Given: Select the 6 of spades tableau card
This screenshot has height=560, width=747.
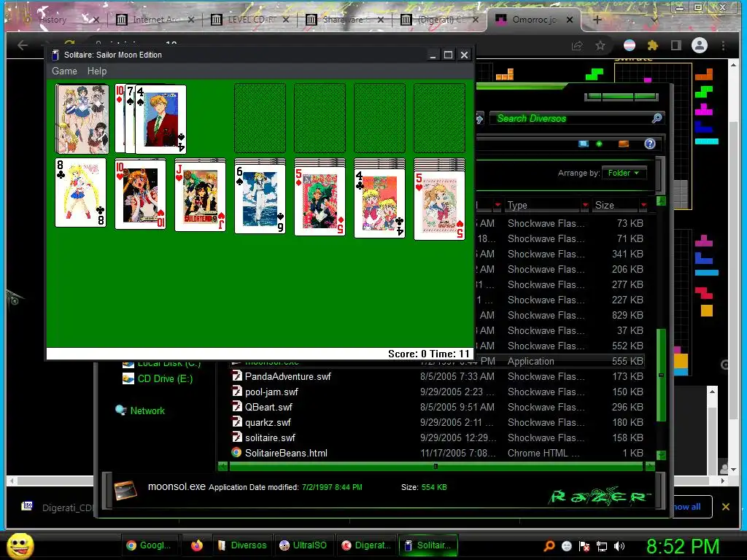Looking at the screenshot, I should 260,199.
